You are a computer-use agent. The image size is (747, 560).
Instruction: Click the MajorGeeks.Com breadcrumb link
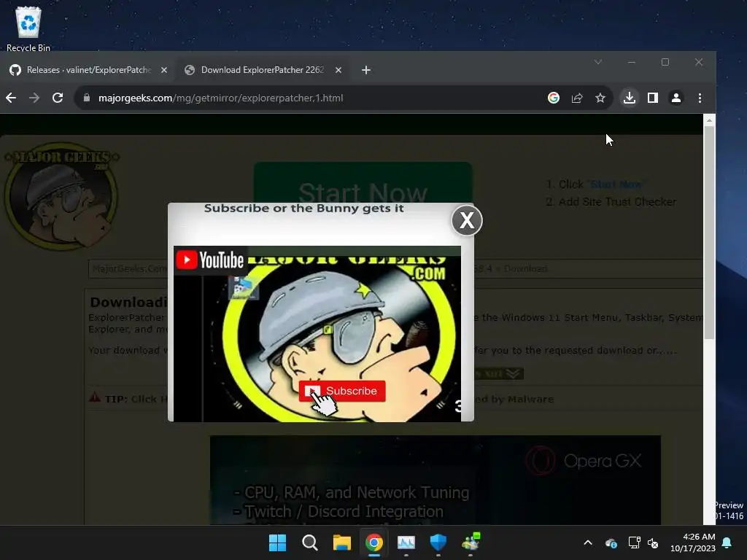click(x=130, y=268)
